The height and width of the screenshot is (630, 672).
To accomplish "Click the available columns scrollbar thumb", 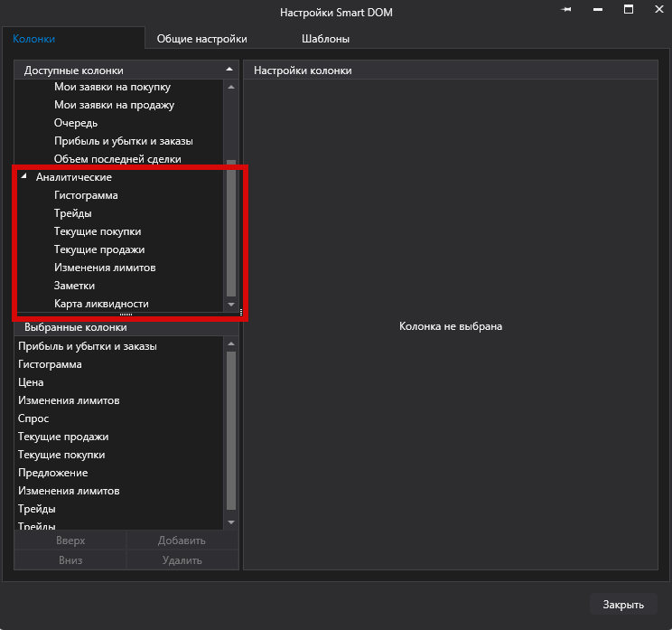I will 231,228.
